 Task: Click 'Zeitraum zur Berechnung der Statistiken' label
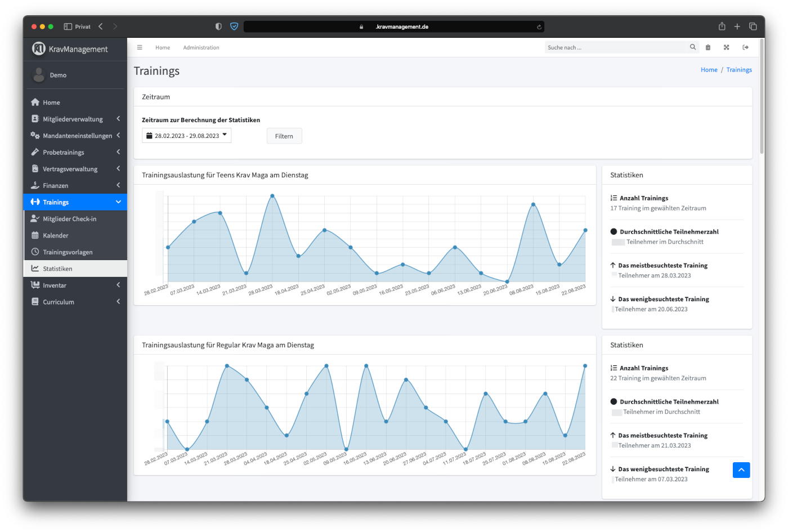[201, 120]
